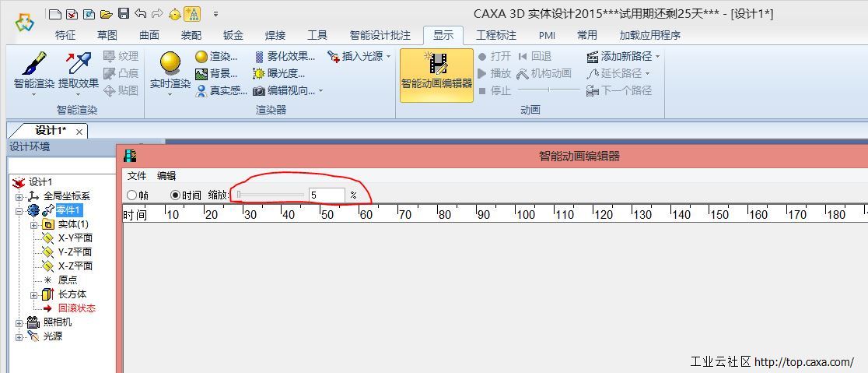The height and width of the screenshot is (373, 868).
Task: Click the Redo arrow icon
Action: tap(157, 14)
